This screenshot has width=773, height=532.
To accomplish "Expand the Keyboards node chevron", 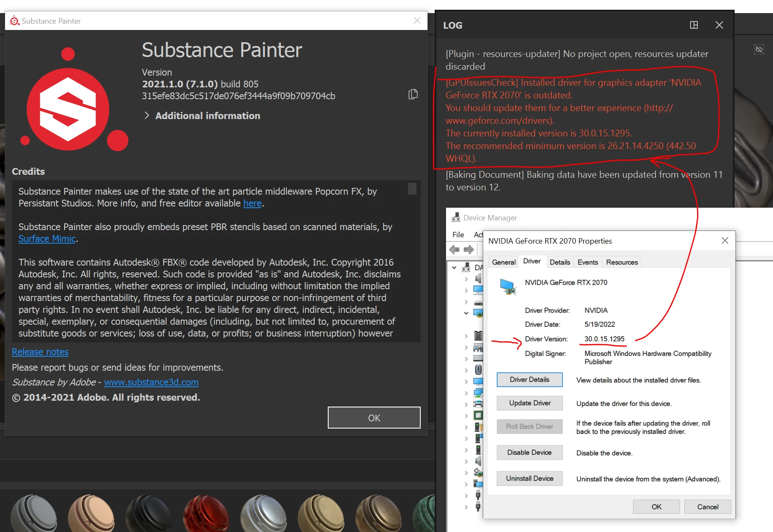I will click(466, 359).
